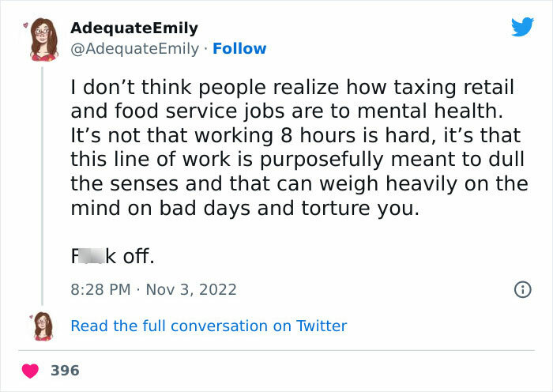Click the 396 likes count
The height and width of the screenshot is (392, 553).
pyautogui.click(x=65, y=370)
